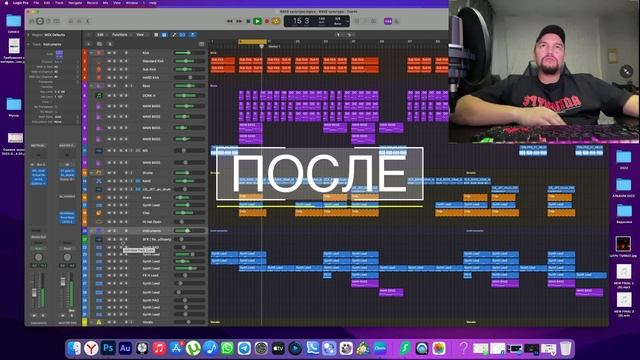Open the Mixer from the control bar
The width and height of the screenshot is (640, 360).
(x=79, y=21)
